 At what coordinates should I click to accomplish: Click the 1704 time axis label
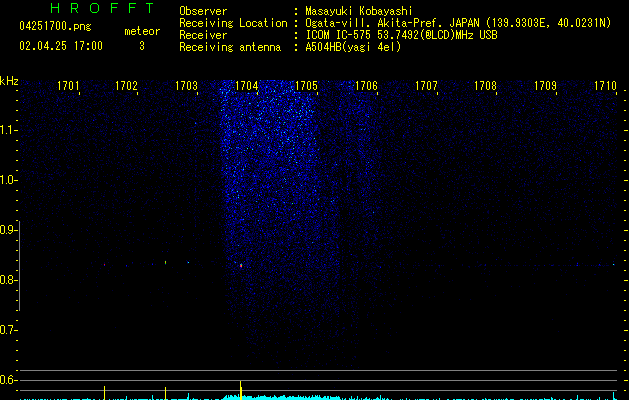click(x=246, y=86)
